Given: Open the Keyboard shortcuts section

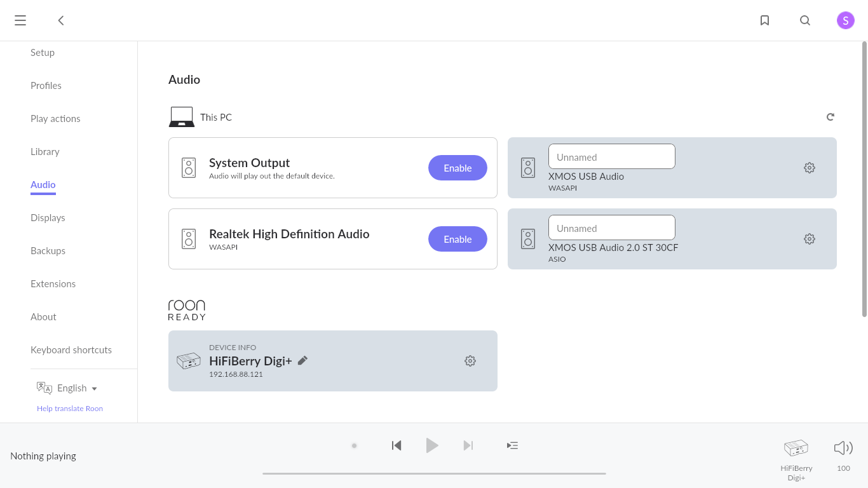Looking at the screenshot, I should click(x=71, y=350).
